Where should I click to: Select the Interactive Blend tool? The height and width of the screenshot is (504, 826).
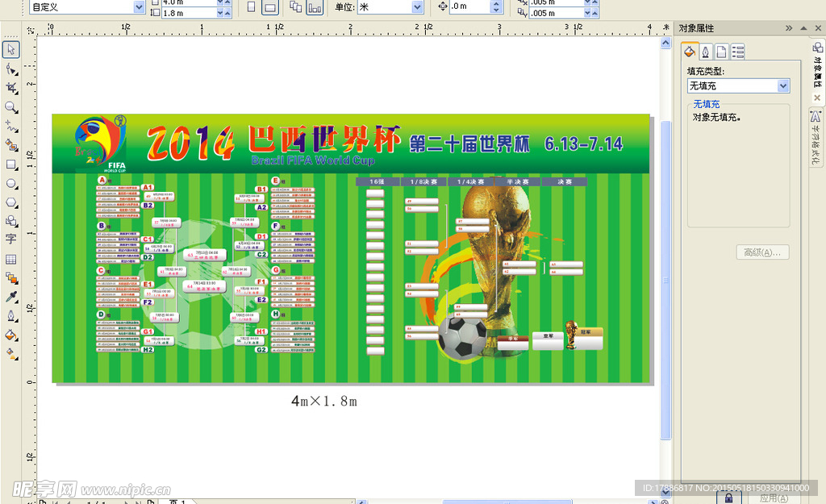pyautogui.click(x=10, y=278)
